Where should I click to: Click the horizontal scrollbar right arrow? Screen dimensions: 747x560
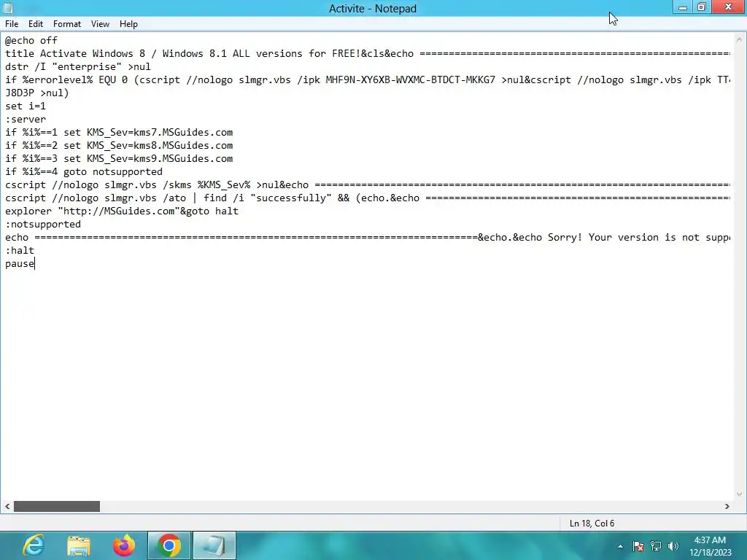click(727, 506)
